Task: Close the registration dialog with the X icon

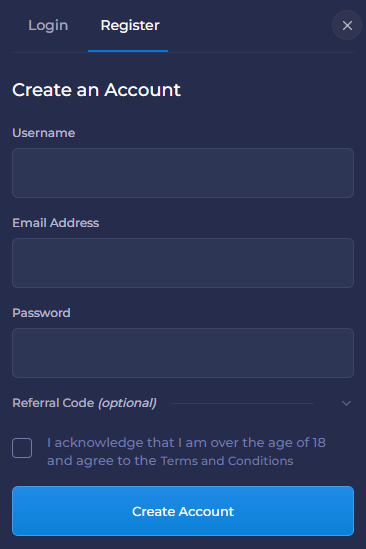Action: pyautogui.click(x=347, y=25)
